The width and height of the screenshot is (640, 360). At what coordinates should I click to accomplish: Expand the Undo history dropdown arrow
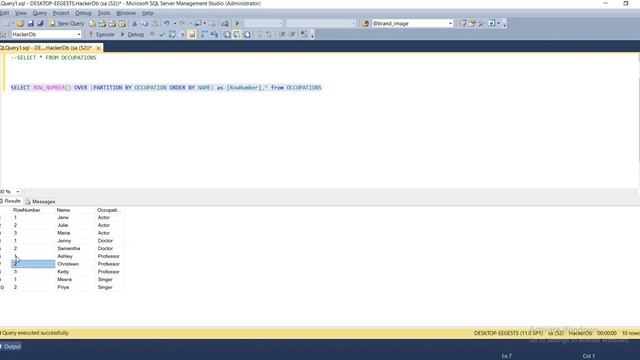pos(175,23)
